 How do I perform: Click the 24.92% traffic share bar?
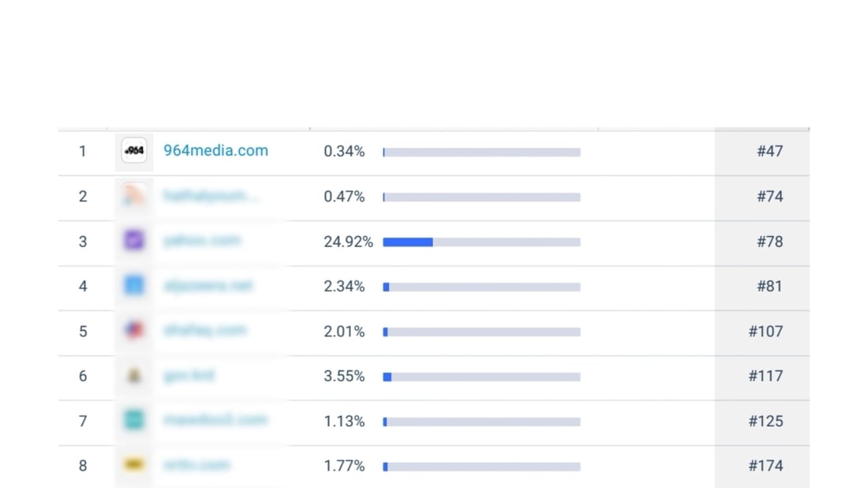(481, 242)
